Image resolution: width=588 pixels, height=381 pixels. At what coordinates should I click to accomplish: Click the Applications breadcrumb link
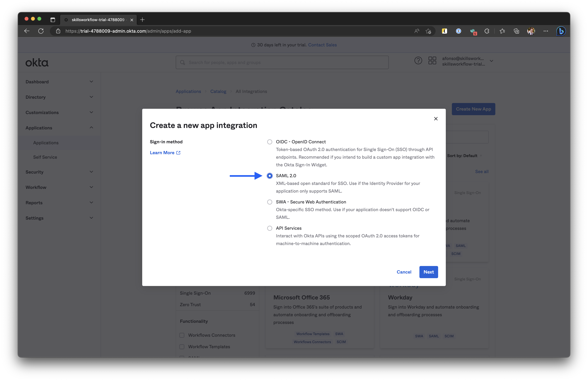click(188, 91)
